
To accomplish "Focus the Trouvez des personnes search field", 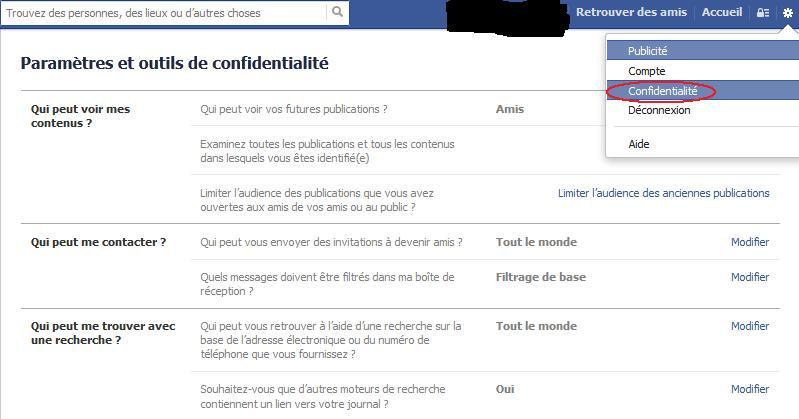I will (x=164, y=13).
